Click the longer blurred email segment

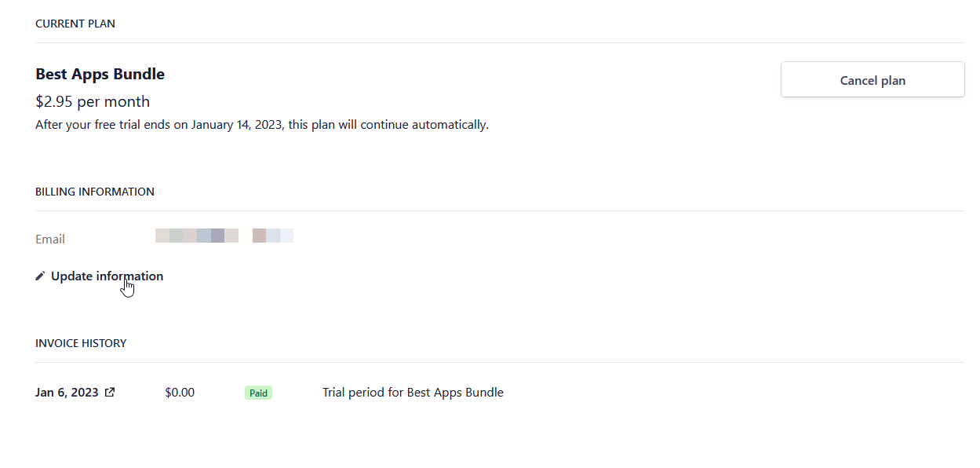tap(197, 236)
